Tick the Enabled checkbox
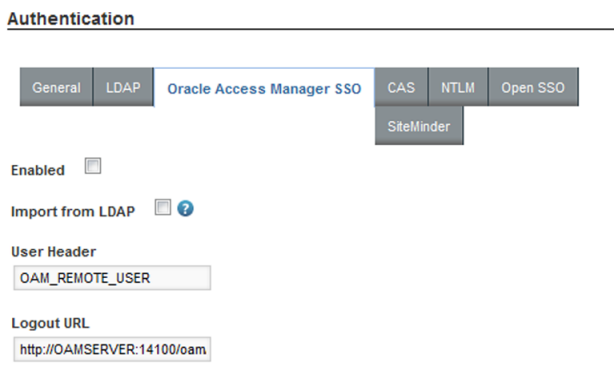Screen dimensions: 614x387 [93, 166]
